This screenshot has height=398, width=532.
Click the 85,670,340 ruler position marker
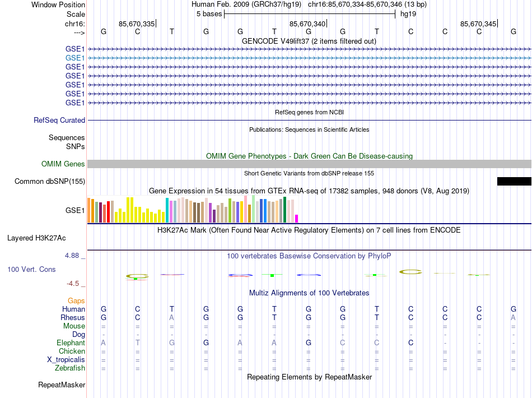click(308, 24)
